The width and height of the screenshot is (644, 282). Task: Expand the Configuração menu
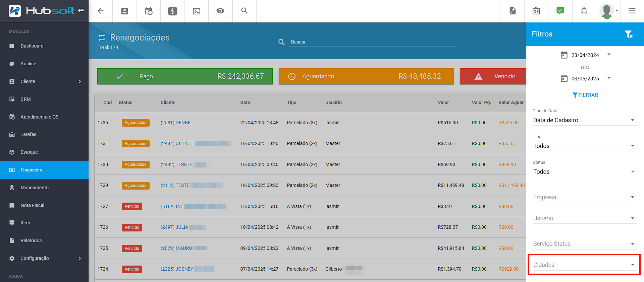click(x=44, y=258)
